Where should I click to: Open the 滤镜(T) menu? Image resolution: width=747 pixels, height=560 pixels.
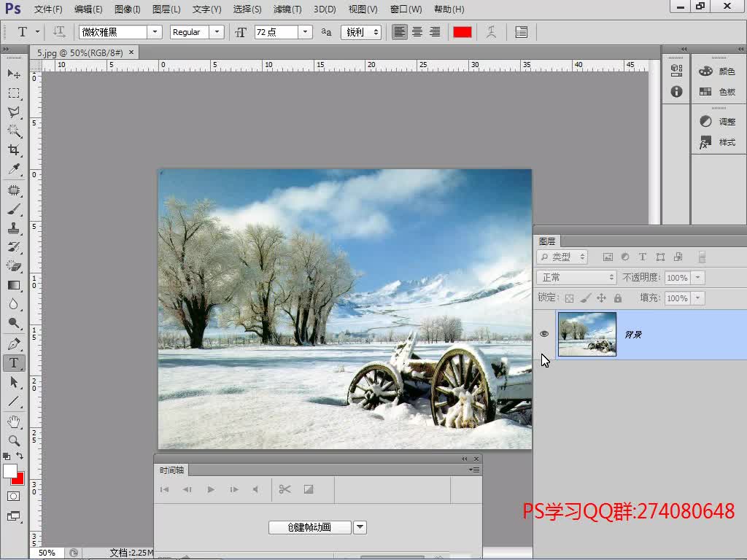click(287, 9)
